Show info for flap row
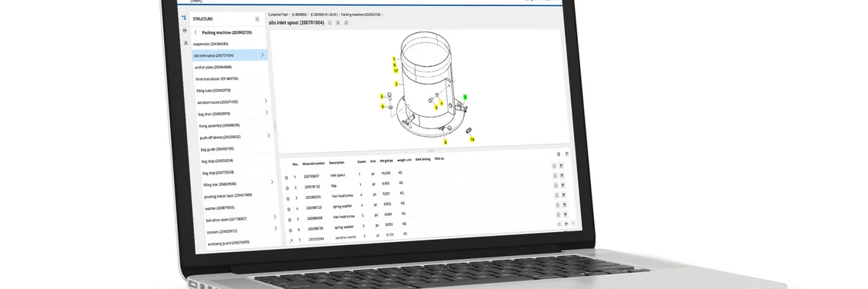868x289 pixels. click(555, 176)
